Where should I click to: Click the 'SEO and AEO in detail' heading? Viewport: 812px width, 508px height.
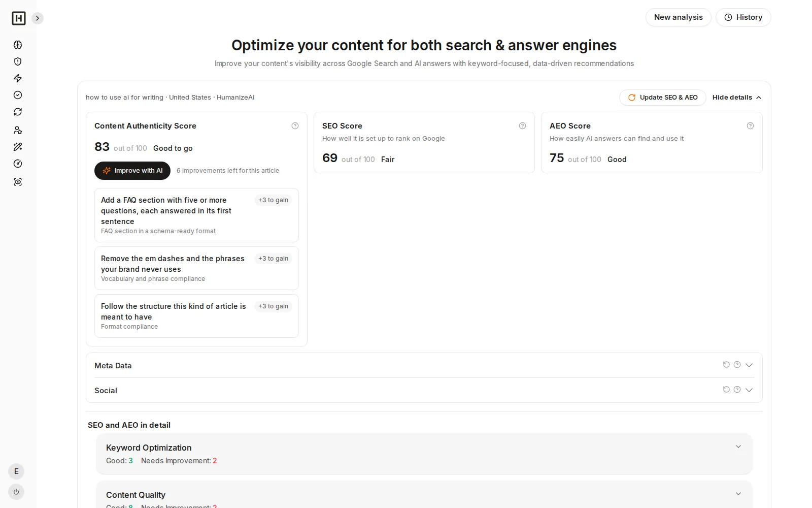129,425
